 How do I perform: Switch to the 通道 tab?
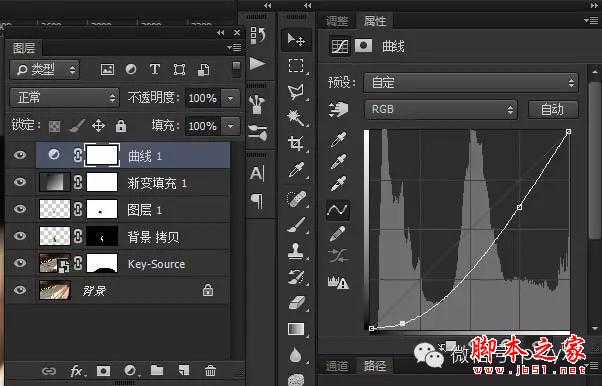tap(337, 365)
